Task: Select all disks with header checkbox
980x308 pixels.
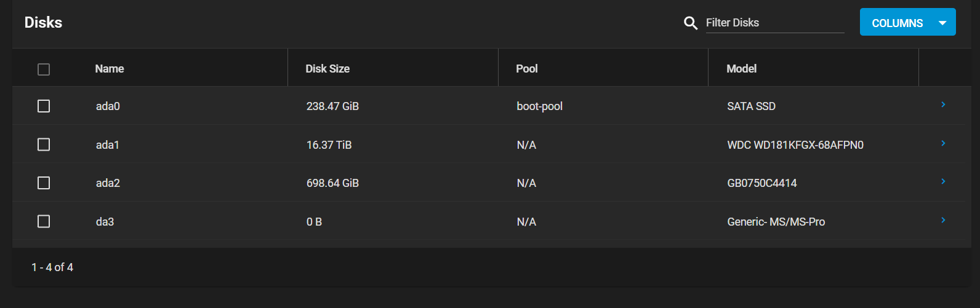Action: pos(44,69)
